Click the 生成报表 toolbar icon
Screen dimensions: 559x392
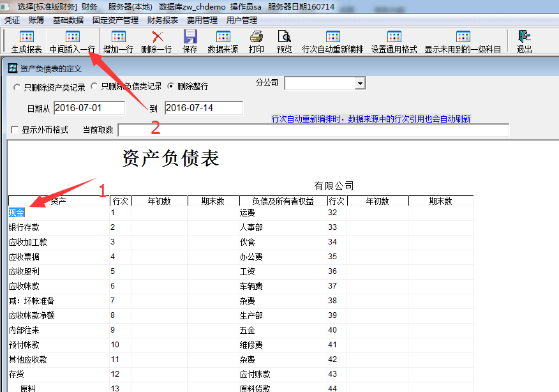pyautogui.click(x=27, y=37)
